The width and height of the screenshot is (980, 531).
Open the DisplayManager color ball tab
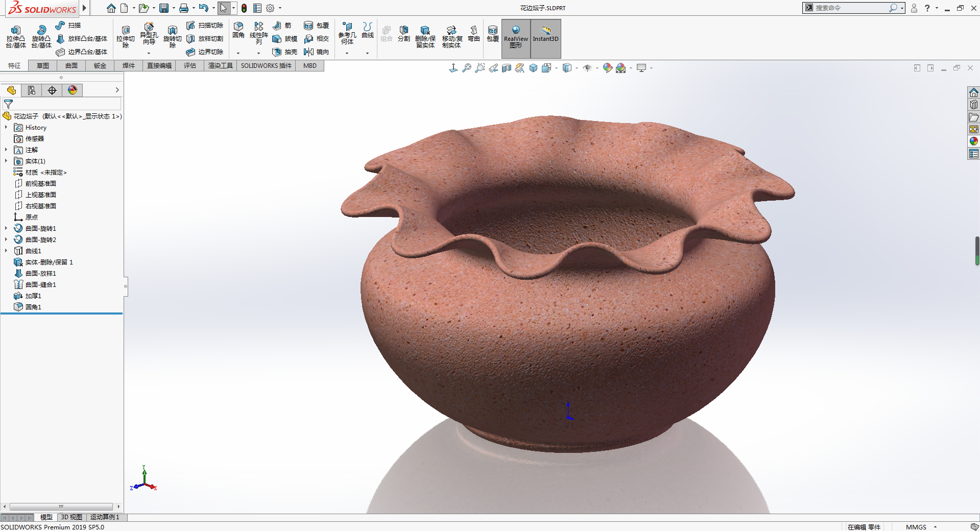(x=73, y=90)
